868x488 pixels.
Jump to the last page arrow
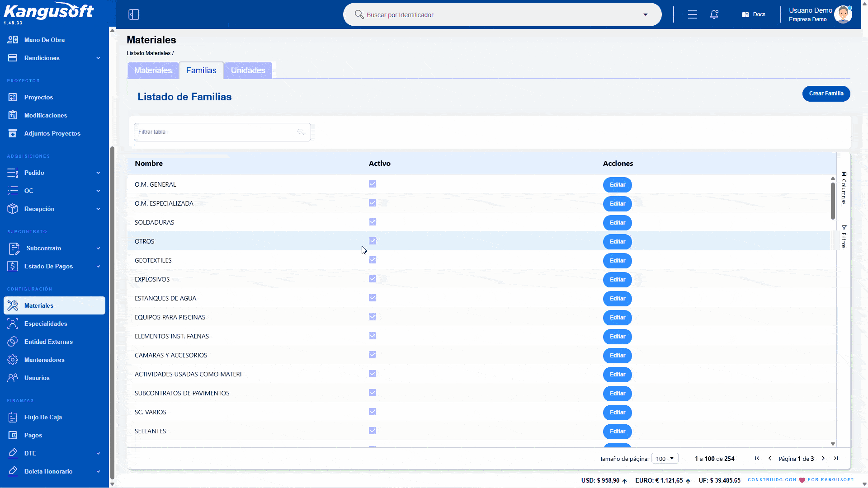836,458
